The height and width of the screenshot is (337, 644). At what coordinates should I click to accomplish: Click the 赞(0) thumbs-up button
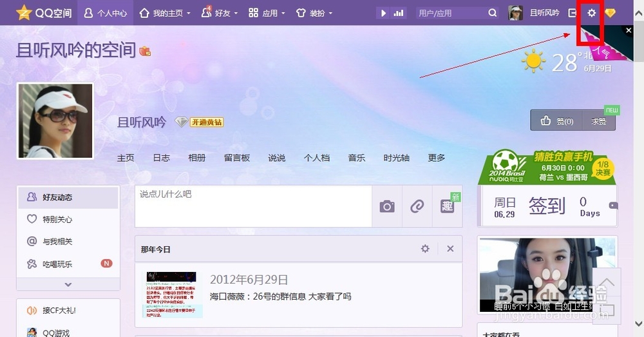pyautogui.click(x=557, y=120)
